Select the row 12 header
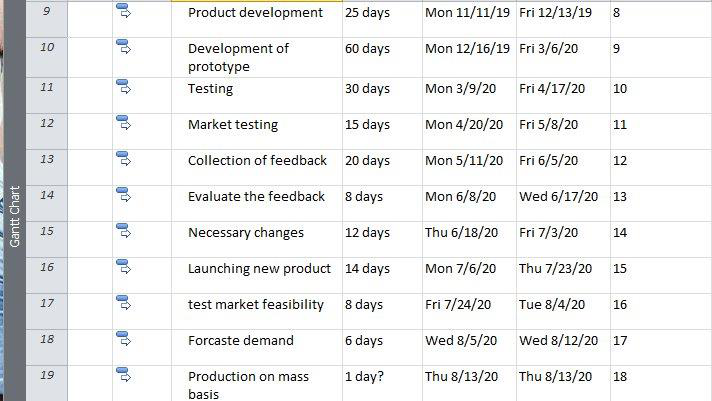The width and height of the screenshot is (712, 401). tap(47, 131)
